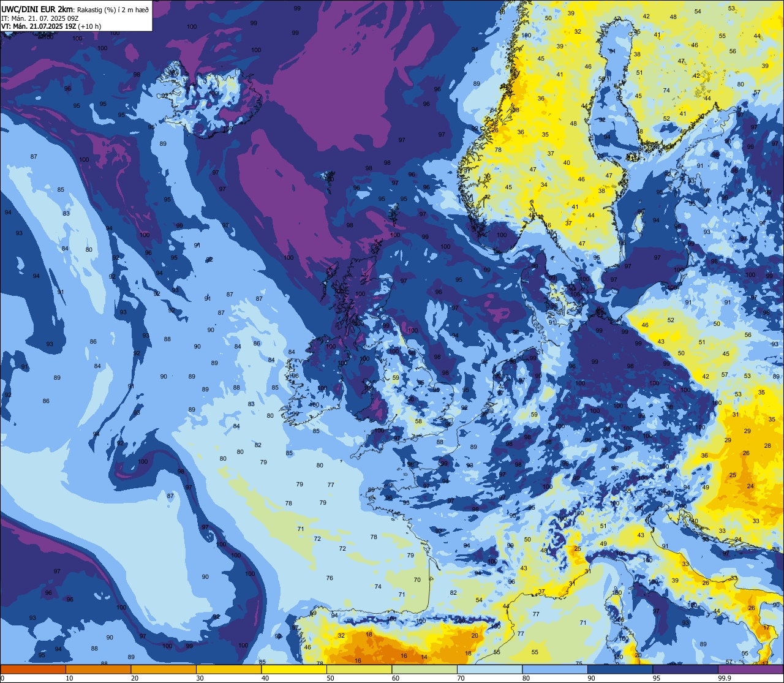Viewport: 784px width, 683px height.
Task: Click the orange 10–20 legend swatch
Action: 99,670
